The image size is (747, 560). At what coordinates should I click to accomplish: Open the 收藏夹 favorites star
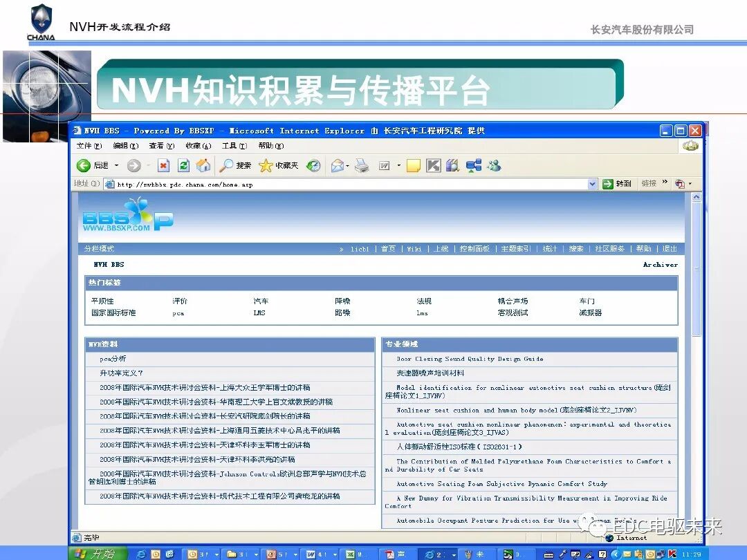[x=279, y=165]
